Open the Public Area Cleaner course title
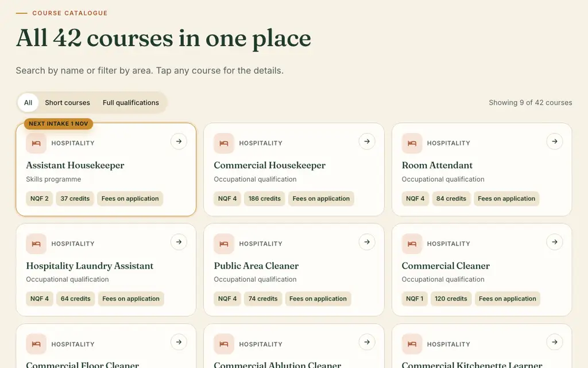Image resolution: width=588 pixels, height=368 pixels. (x=256, y=266)
